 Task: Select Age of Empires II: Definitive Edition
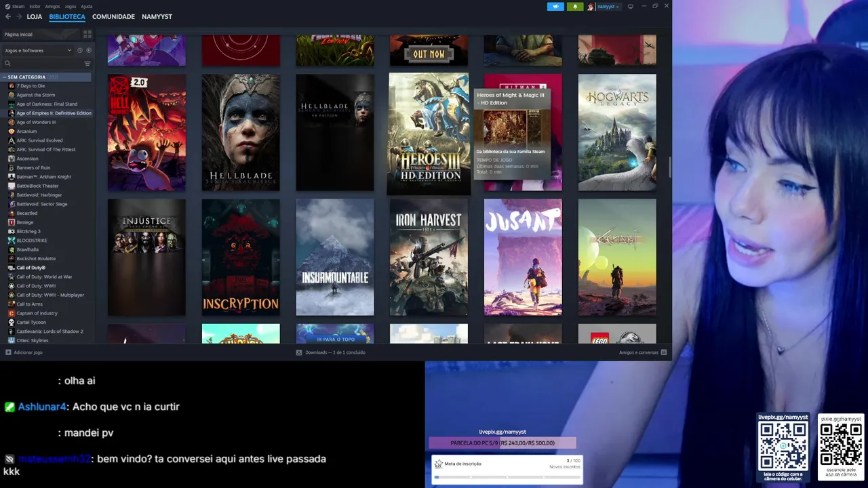54,113
